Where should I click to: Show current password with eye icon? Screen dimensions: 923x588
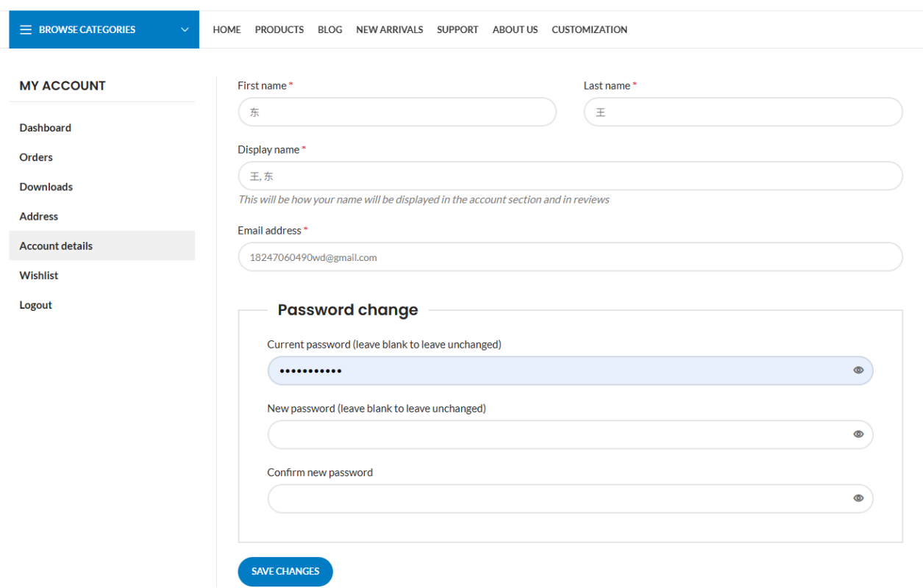858,370
